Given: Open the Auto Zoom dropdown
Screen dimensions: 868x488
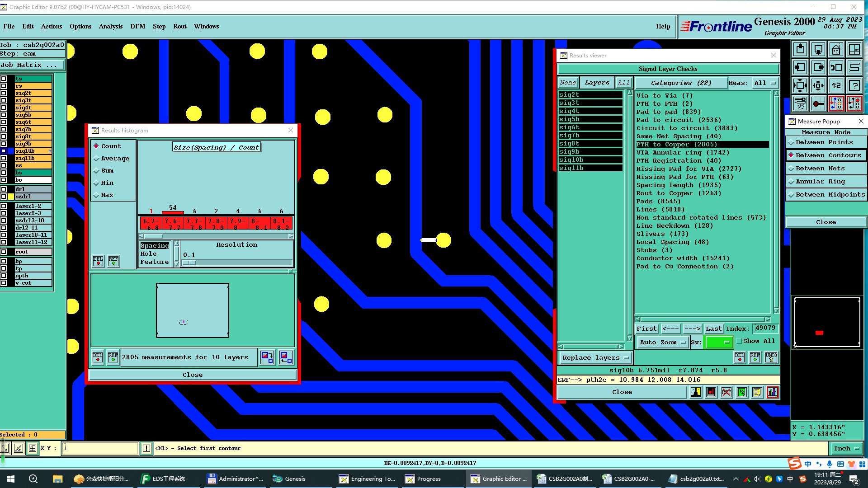Looking at the screenshot, I should [662, 343].
